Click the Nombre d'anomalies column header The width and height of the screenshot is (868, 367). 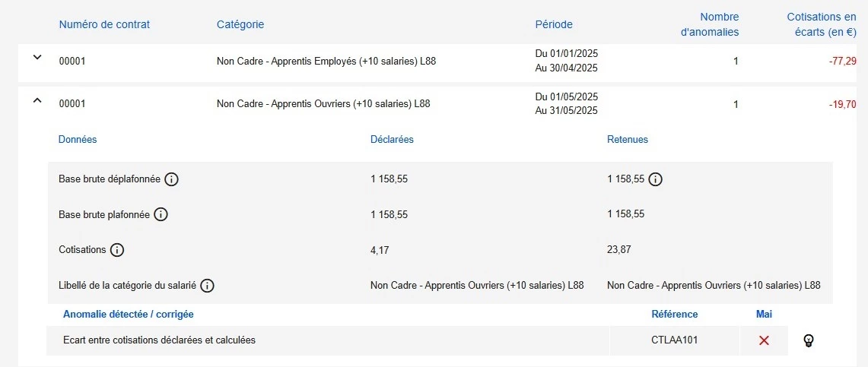click(709, 24)
